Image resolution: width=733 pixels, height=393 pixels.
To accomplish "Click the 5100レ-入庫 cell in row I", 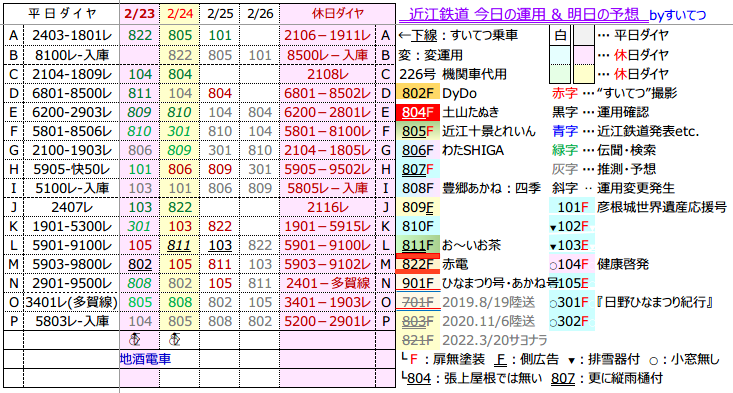I will click(x=72, y=188).
